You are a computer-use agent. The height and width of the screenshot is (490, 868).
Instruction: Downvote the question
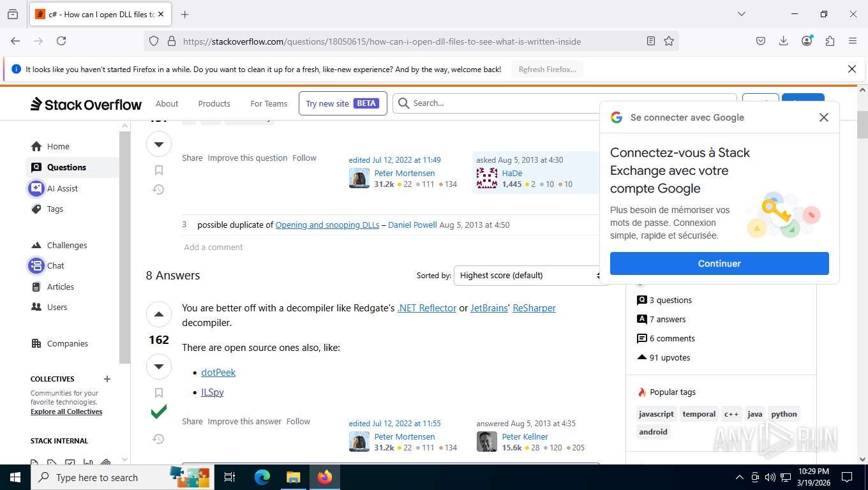[159, 144]
